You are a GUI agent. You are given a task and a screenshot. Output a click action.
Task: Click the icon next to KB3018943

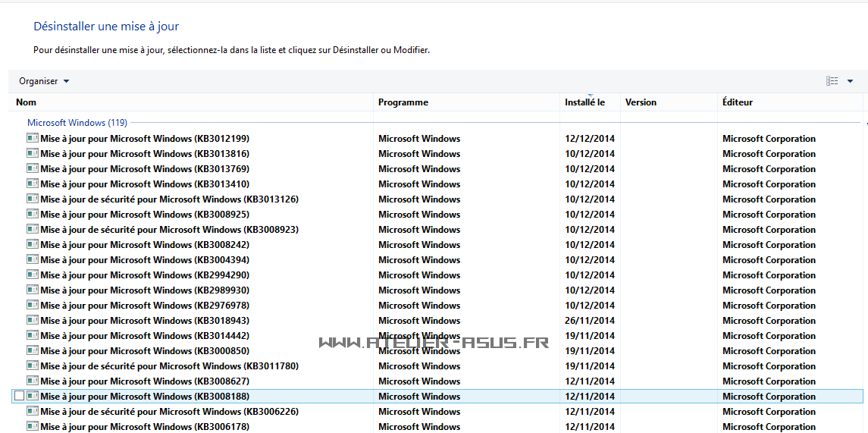tap(33, 320)
